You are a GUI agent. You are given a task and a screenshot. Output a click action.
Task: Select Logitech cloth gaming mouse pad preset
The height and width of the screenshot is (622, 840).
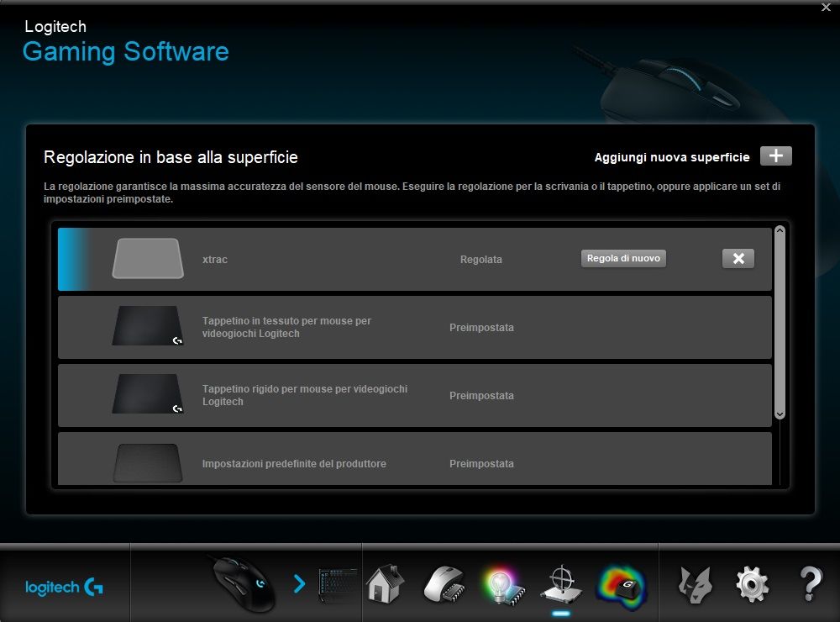click(336, 327)
